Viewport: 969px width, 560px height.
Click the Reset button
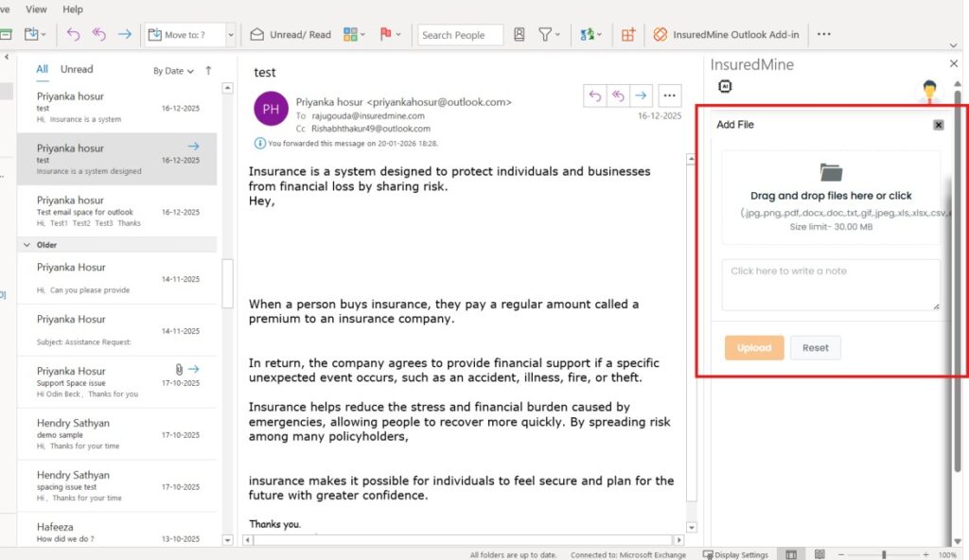point(815,348)
